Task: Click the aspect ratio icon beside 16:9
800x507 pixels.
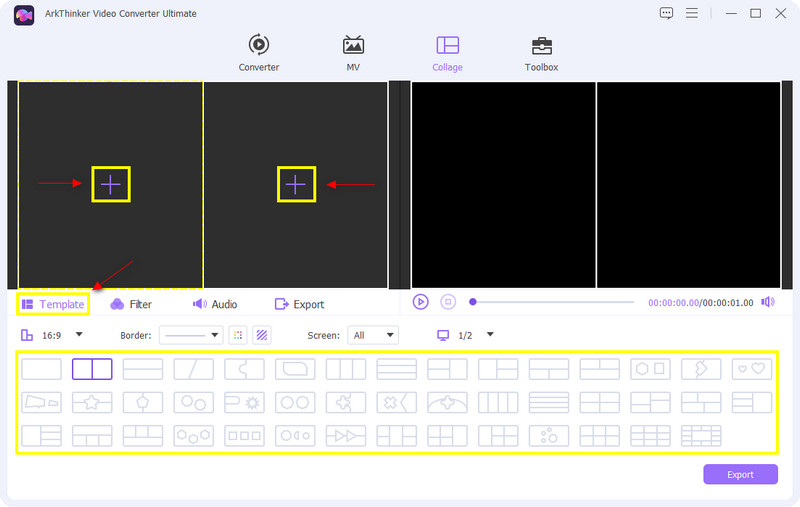Action: click(x=27, y=335)
